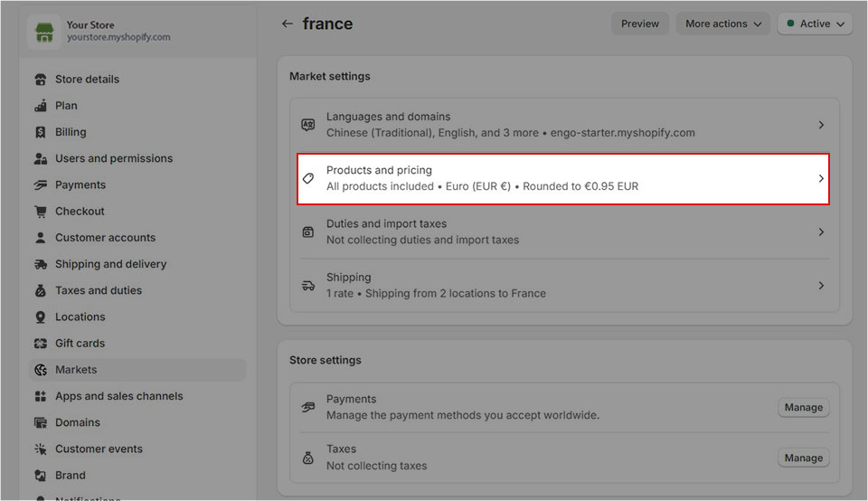Click the Shipping truck icon in Market settings
868x501 pixels.
[308, 286]
